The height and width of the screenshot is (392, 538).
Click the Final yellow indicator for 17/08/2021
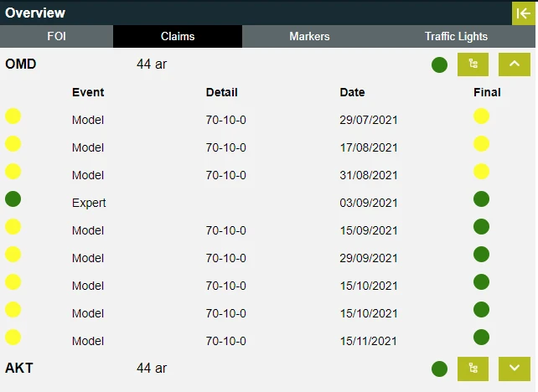pyautogui.click(x=481, y=144)
